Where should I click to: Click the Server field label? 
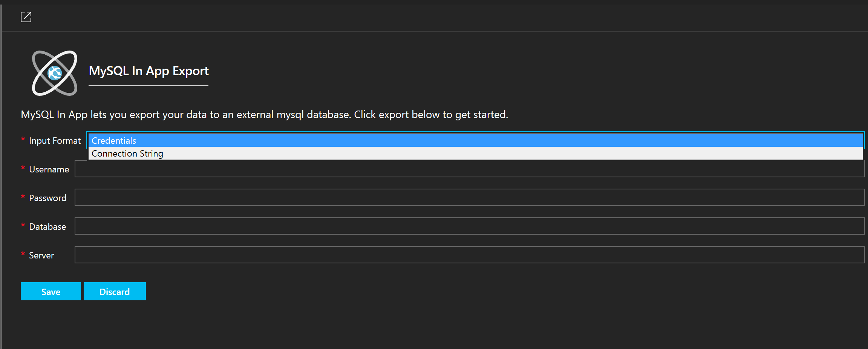[x=41, y=255]
